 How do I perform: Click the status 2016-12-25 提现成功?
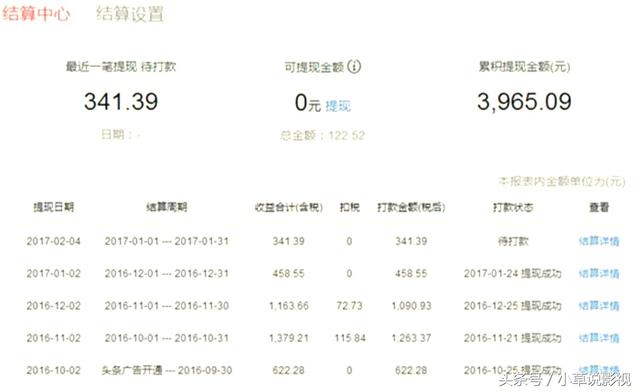coord(513,306)
